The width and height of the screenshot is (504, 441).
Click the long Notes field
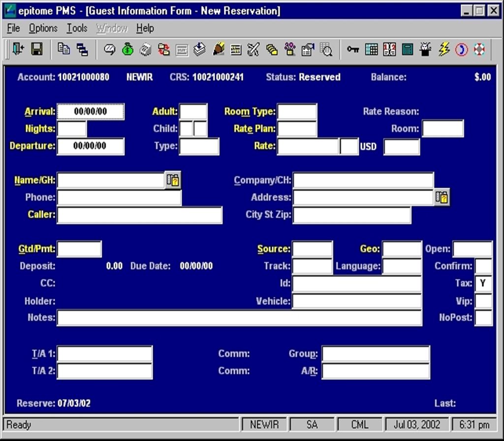240,318
